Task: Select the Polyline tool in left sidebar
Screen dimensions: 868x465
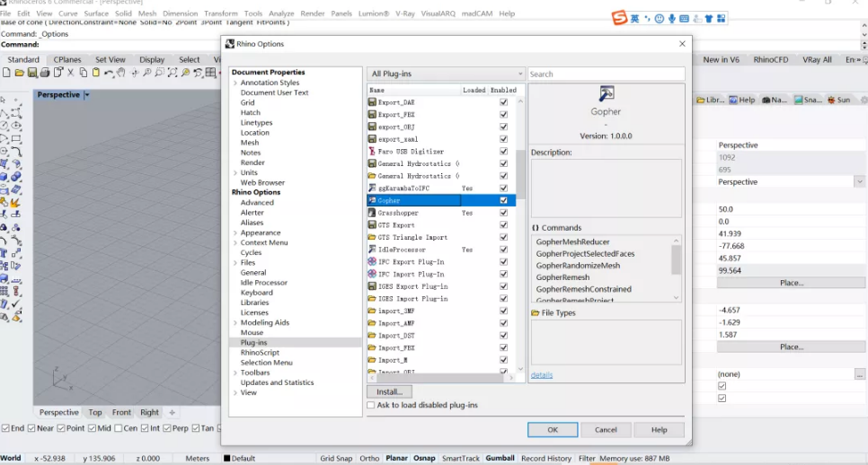Action: [x=4, y=113]
